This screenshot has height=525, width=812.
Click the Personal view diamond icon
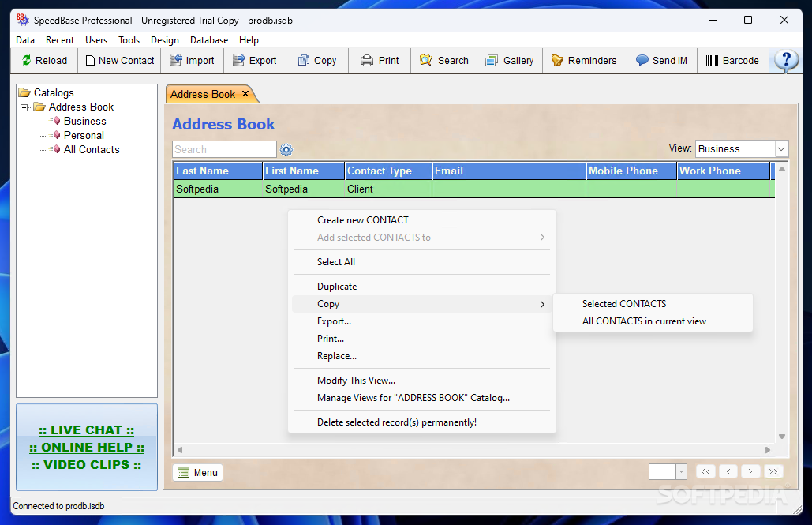(x=57, y=135)
